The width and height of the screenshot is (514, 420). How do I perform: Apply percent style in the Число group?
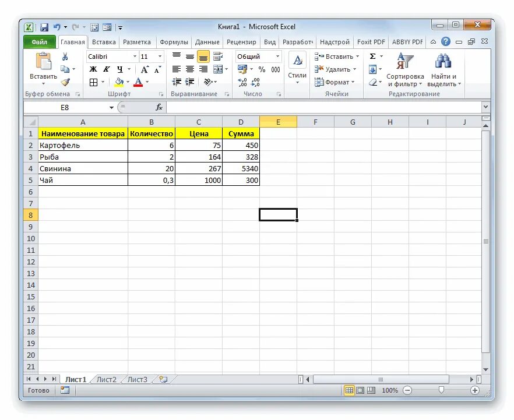tap(262, 69)
